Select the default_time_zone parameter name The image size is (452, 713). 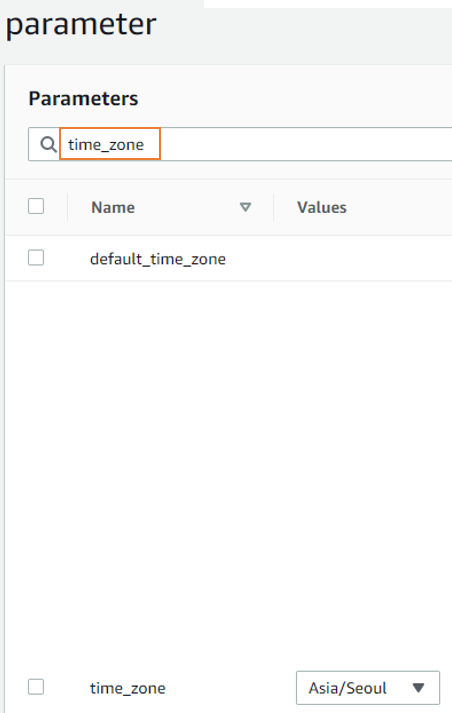158,259
